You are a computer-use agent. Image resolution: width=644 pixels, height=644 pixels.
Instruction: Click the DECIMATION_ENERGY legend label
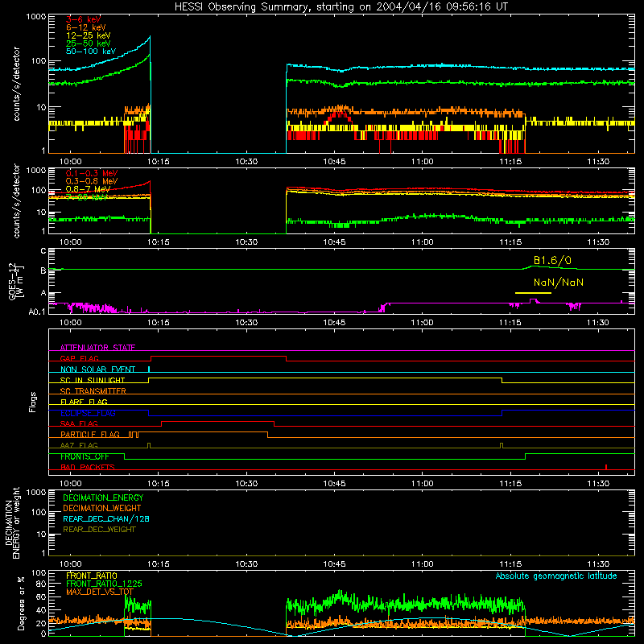point(103,497)
